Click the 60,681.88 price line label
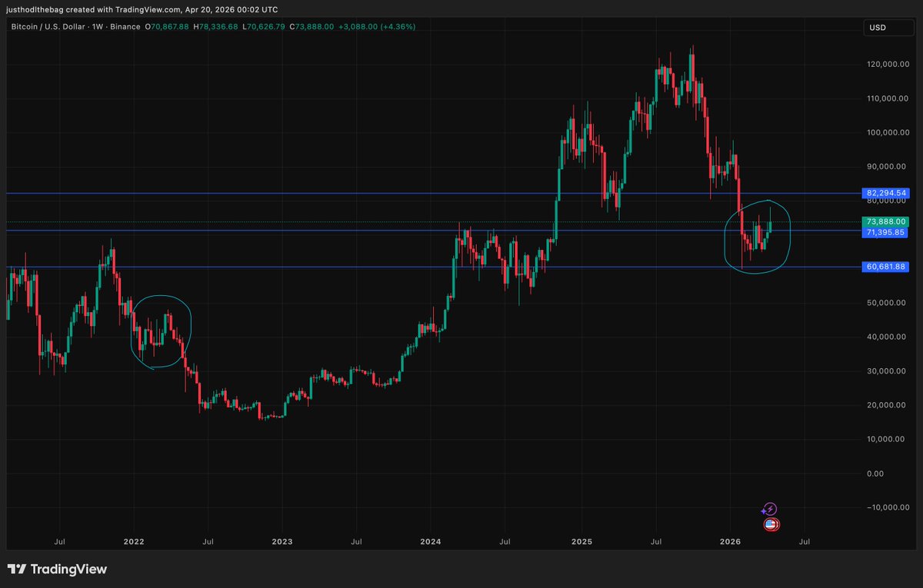 coord(887,267)
